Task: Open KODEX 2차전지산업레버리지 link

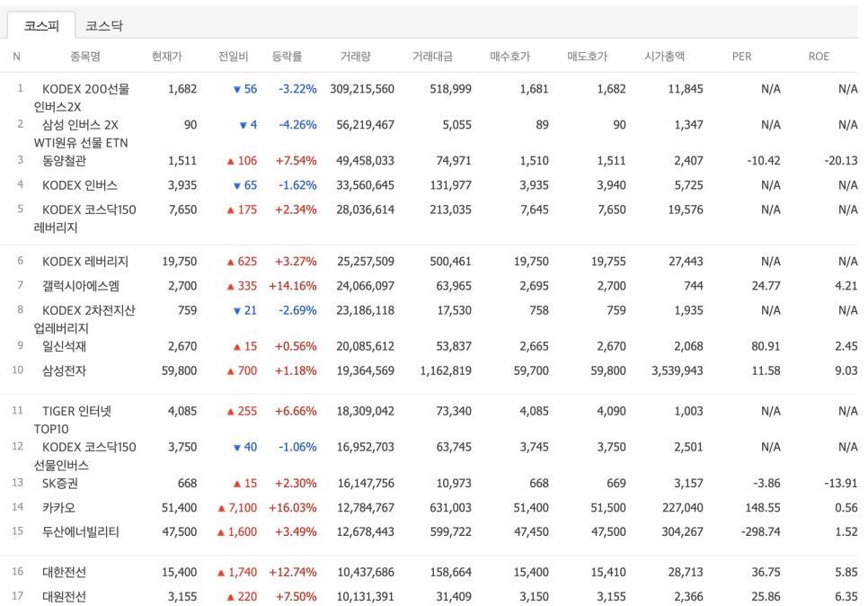Action: pos(84,319)
